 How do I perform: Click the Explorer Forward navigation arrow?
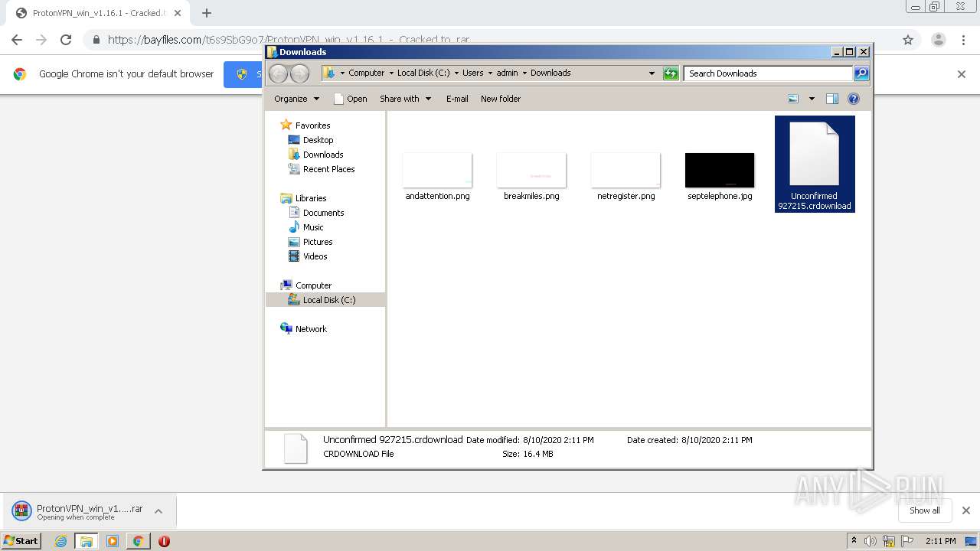[x=299, y=73]
